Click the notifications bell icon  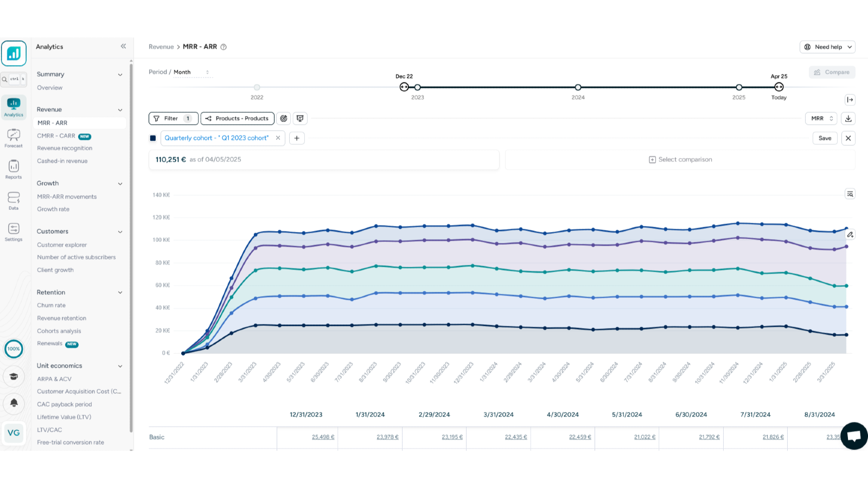coord(14,403)
